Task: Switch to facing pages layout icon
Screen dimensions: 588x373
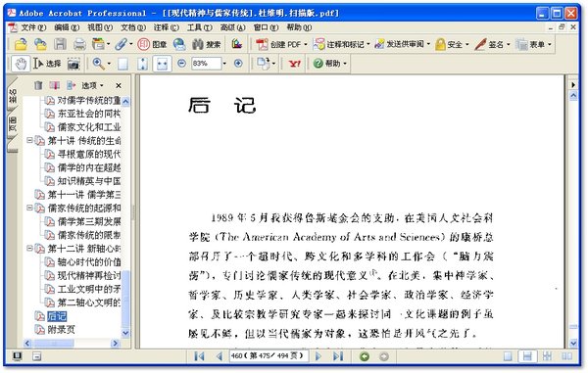Action: pyautogui.click(x=566, y=356)
